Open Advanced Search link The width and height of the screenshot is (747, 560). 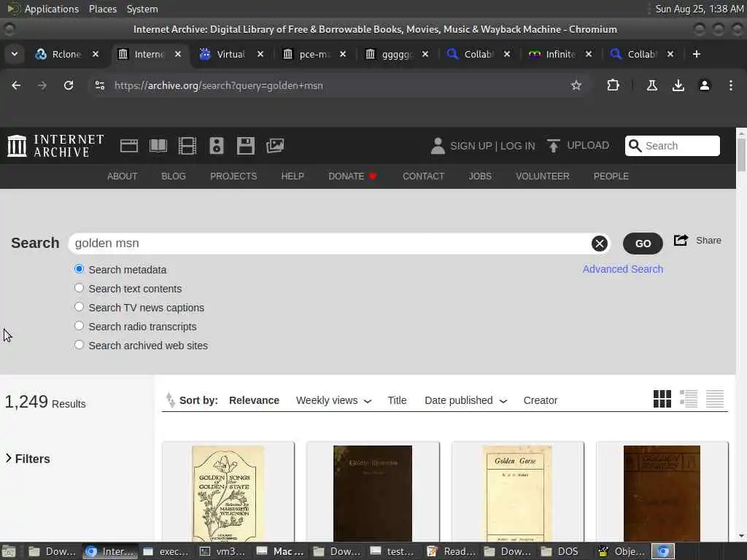(623, 269)
